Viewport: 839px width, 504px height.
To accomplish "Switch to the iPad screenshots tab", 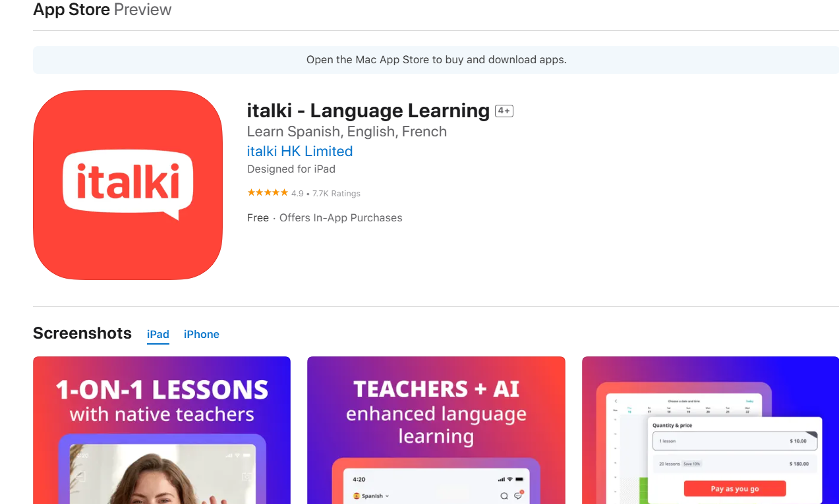I will [x=158, y=334].
